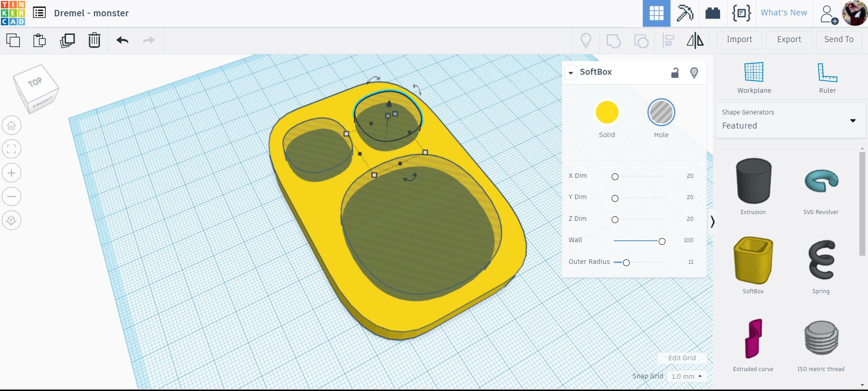Zoom in on the workplane

(12, 173)
